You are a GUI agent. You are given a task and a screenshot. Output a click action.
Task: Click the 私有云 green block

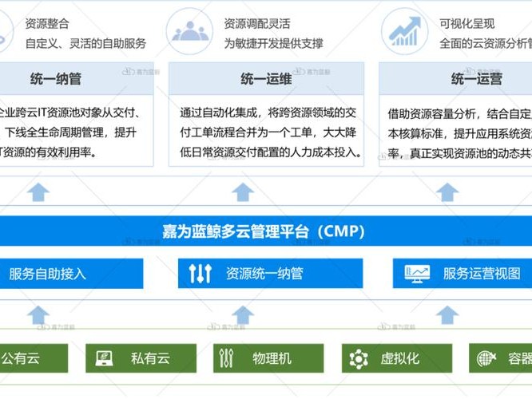[141, 358]
